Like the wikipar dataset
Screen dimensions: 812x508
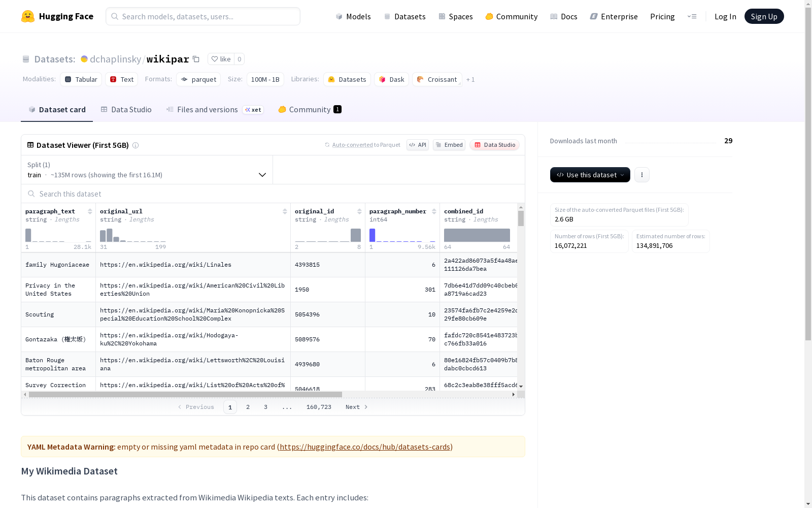[x=221, y=59]
